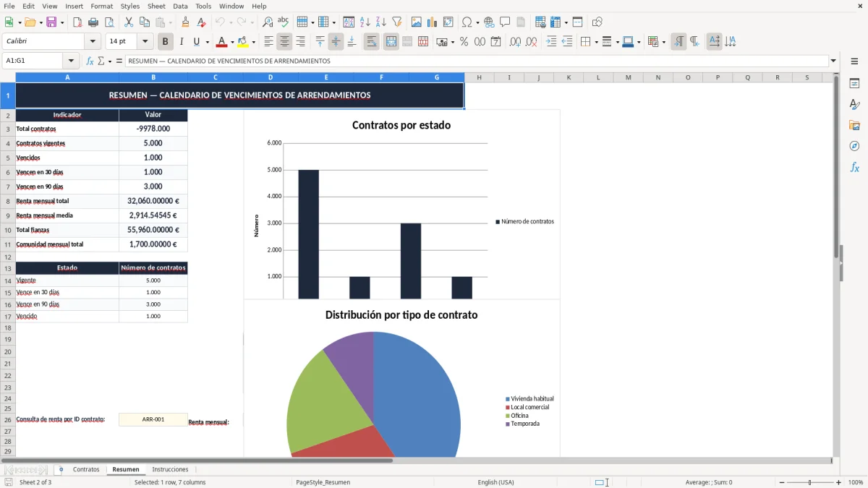Export directly as PDF

(77, 22)
